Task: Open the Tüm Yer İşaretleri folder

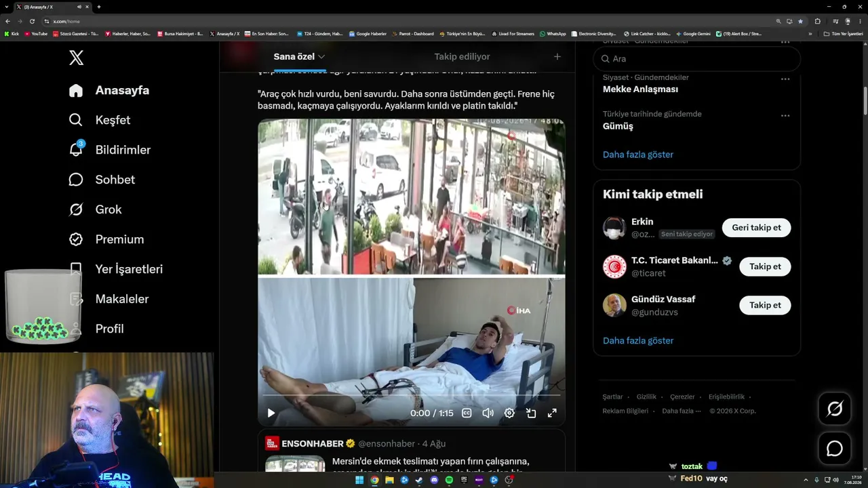Action: pyautogui.click(x=844, y=34)
